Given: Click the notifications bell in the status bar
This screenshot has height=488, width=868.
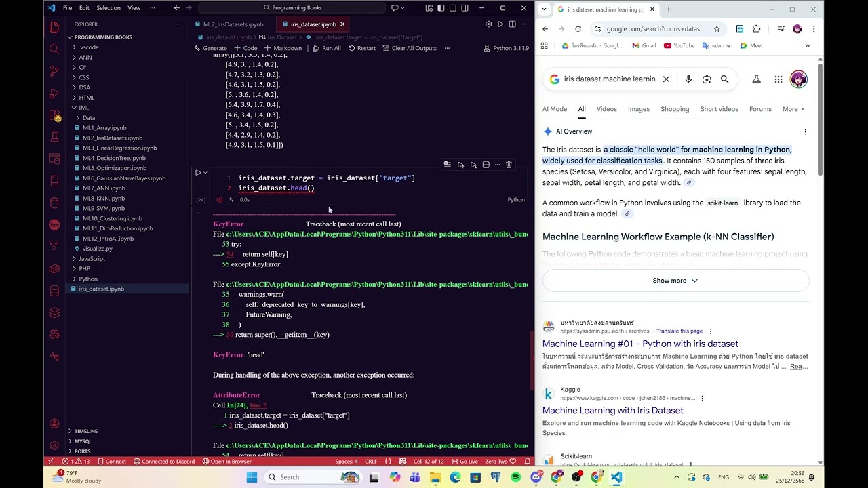Looking at the screenshot, I should click(527, 462).
